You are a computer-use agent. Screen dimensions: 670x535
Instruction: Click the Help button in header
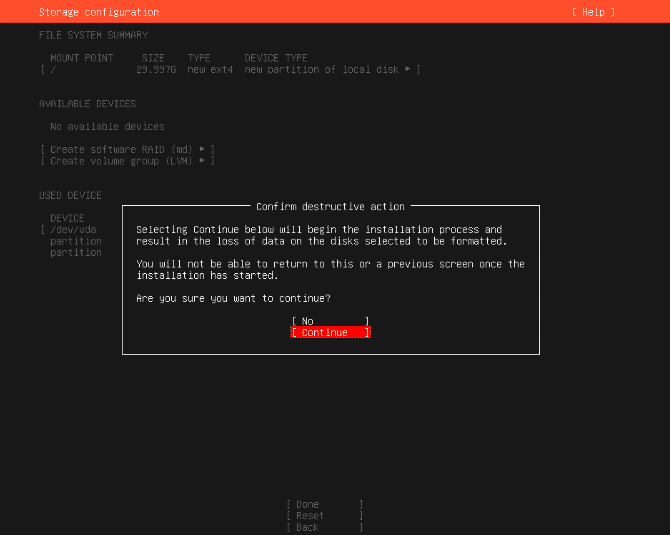click(593, 12)
